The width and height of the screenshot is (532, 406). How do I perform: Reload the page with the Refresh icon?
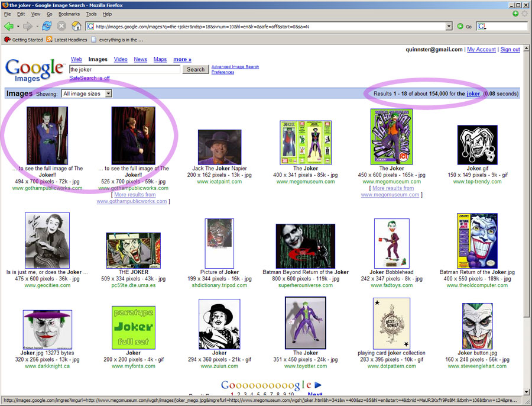[47, 26]
